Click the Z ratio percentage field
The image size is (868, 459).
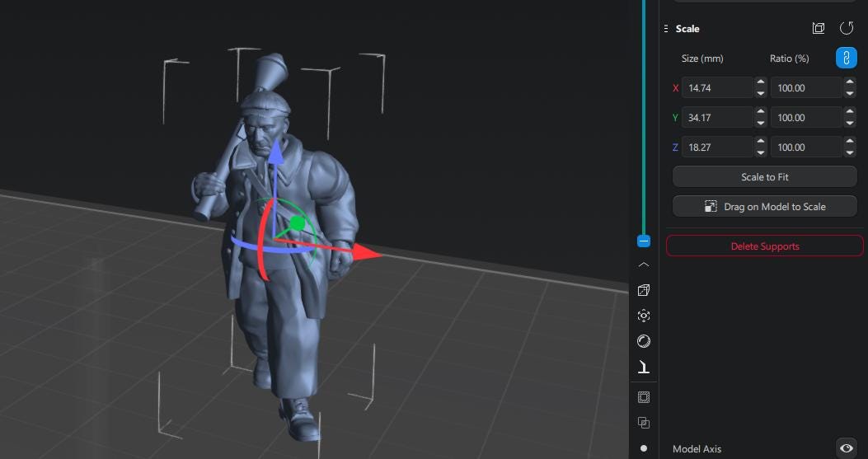click(806, 148)
